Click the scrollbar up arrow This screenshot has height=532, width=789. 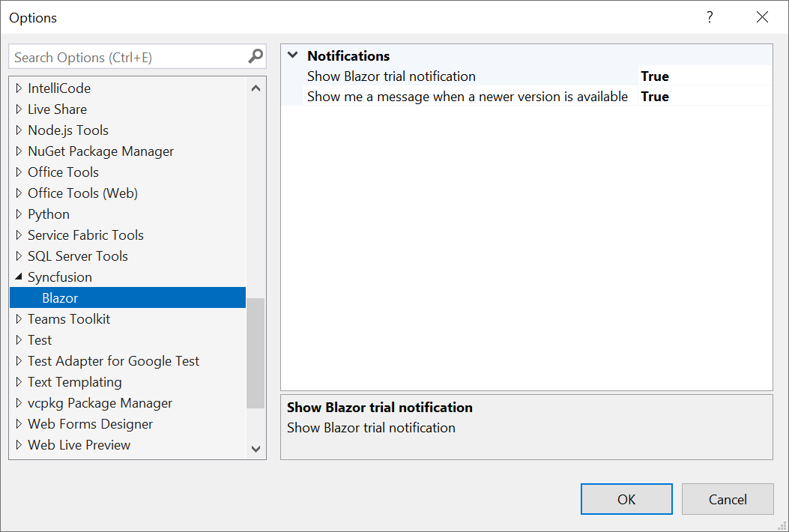256,87
